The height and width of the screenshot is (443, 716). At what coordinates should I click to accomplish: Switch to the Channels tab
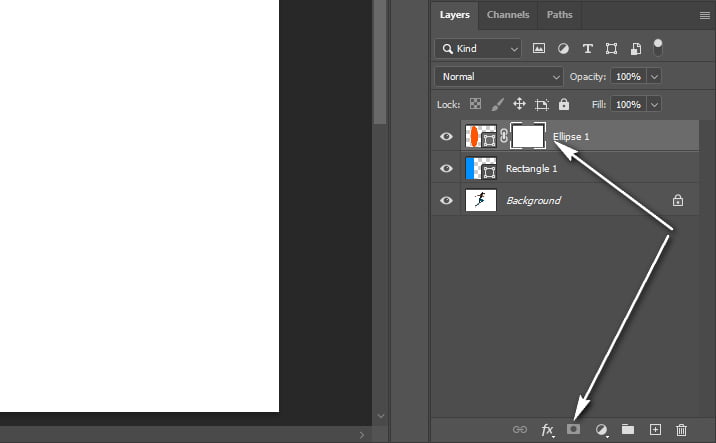508,15
